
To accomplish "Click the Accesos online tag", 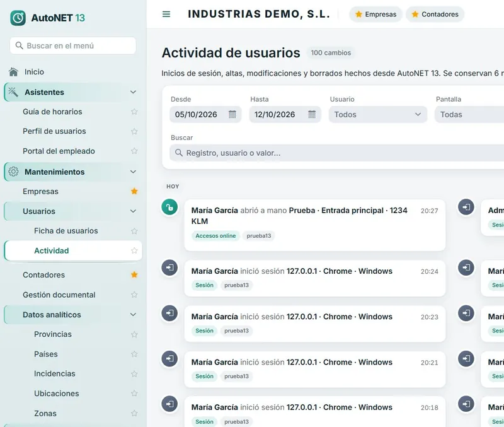I will click(x=215, y=236).
